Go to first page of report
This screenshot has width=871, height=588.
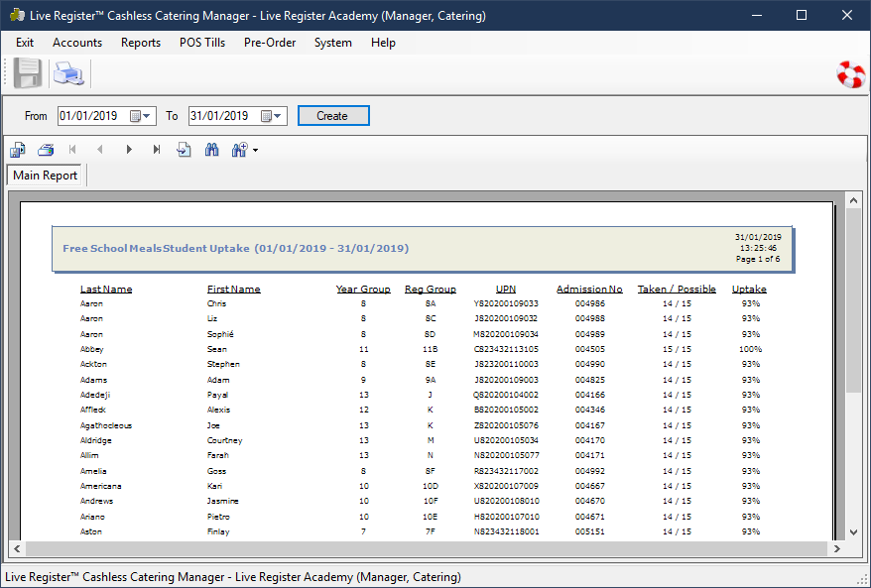tap(72, 150)
